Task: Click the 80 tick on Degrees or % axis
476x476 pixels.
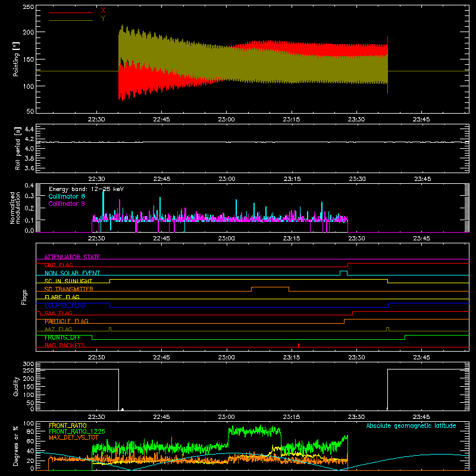Action: pyautogui.click(x=30, y=431)
